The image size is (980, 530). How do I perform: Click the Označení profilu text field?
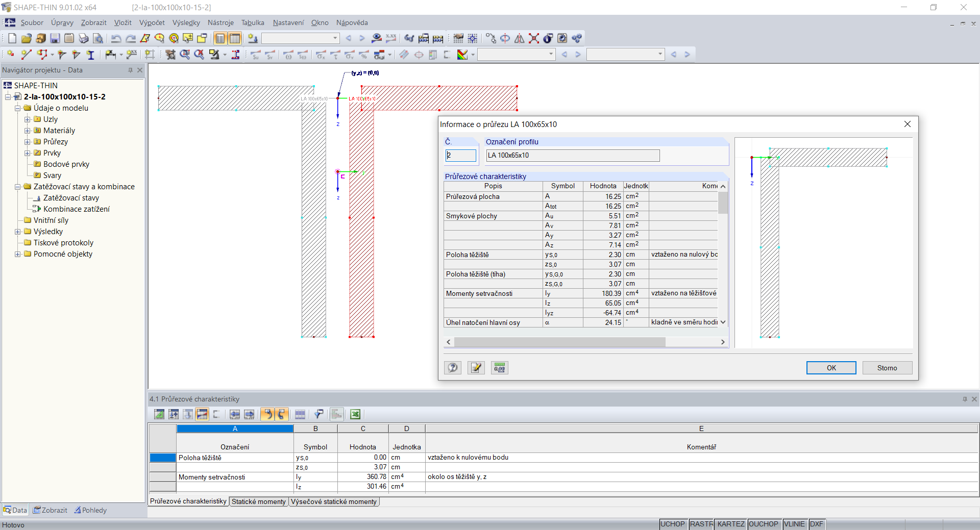point(572,156)
